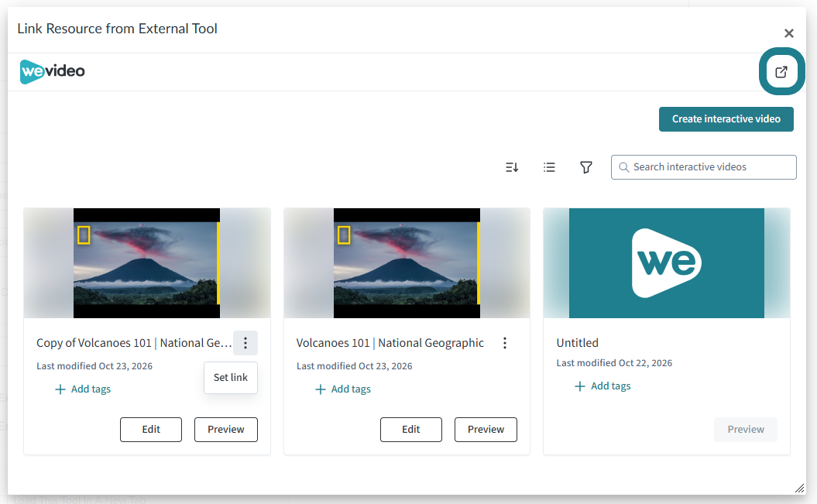Image resolution: width=817 pixels, height=504 pixels.
Task: Open the sort order icon
Action: pyautogui.click(x=512, y=167)
